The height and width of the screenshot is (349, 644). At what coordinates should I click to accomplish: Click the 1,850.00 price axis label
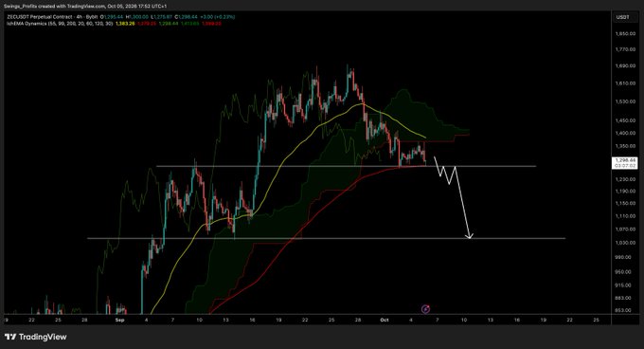(625, 34)
